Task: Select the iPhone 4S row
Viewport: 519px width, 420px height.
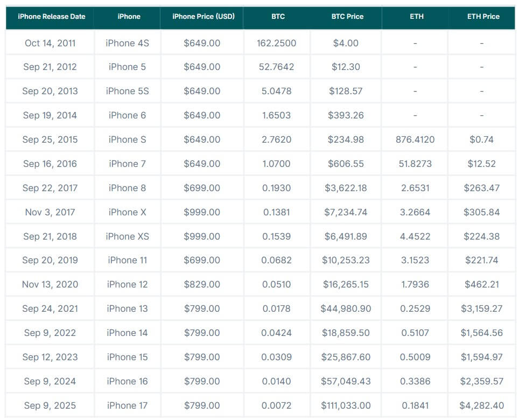Action: [x=128, y=43]
